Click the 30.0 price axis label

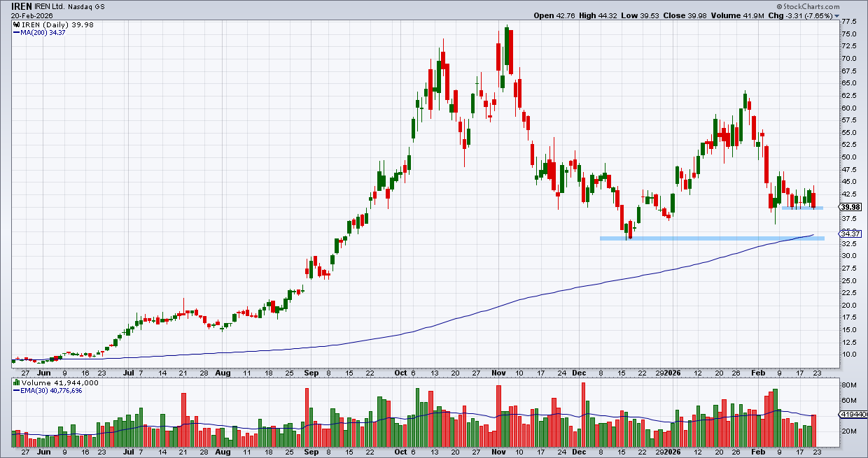pos(850,256)
